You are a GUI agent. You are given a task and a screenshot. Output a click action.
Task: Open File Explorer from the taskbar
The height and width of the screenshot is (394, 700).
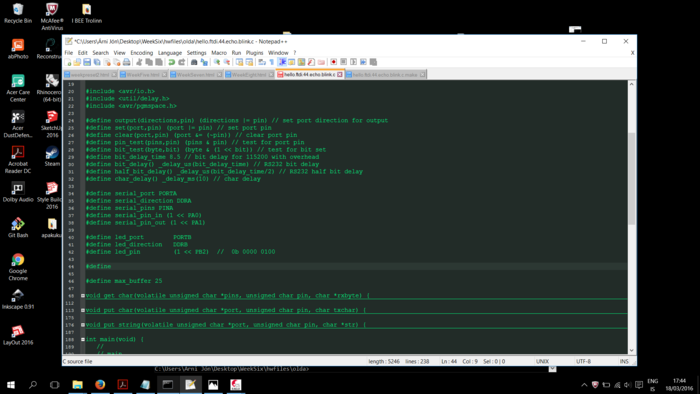coord(77,385)
